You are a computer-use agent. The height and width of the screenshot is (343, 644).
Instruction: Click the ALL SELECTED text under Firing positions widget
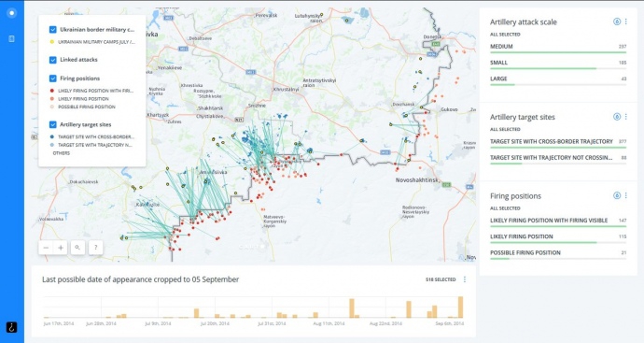505,208
